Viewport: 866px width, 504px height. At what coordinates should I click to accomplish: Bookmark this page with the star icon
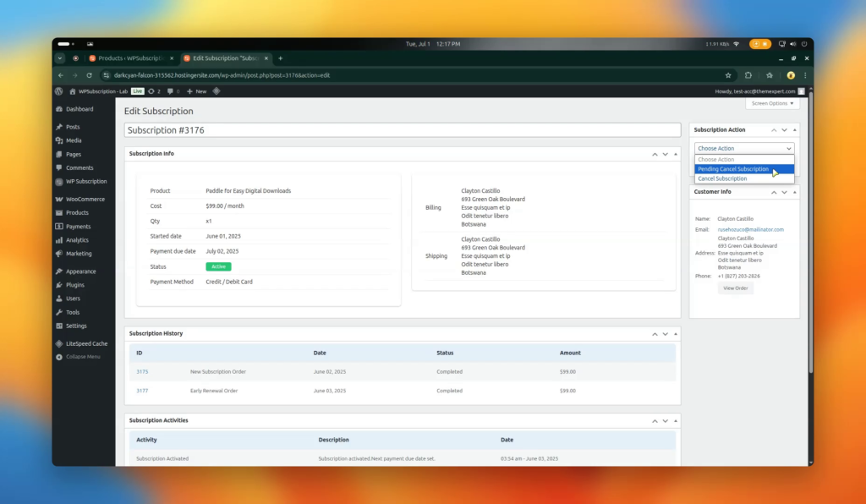pyautogui.click(x=728, y=75)
